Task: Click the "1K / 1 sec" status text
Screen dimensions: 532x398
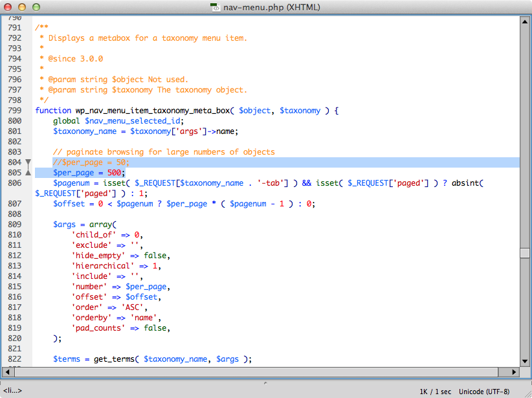Action: point(436,392)
